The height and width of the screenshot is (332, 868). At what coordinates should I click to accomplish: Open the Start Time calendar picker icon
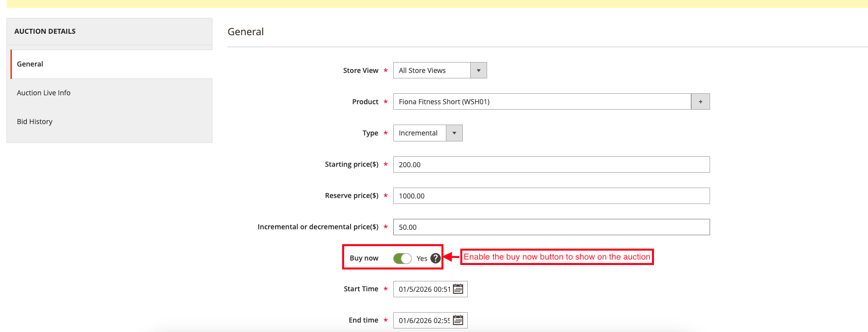[x=458, y=289]
